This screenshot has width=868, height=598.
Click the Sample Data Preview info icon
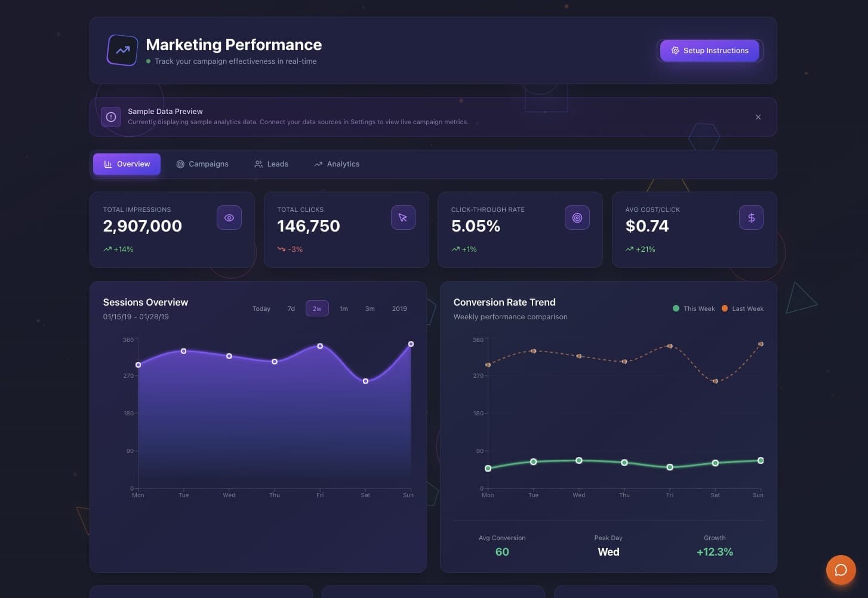[111, 117]
